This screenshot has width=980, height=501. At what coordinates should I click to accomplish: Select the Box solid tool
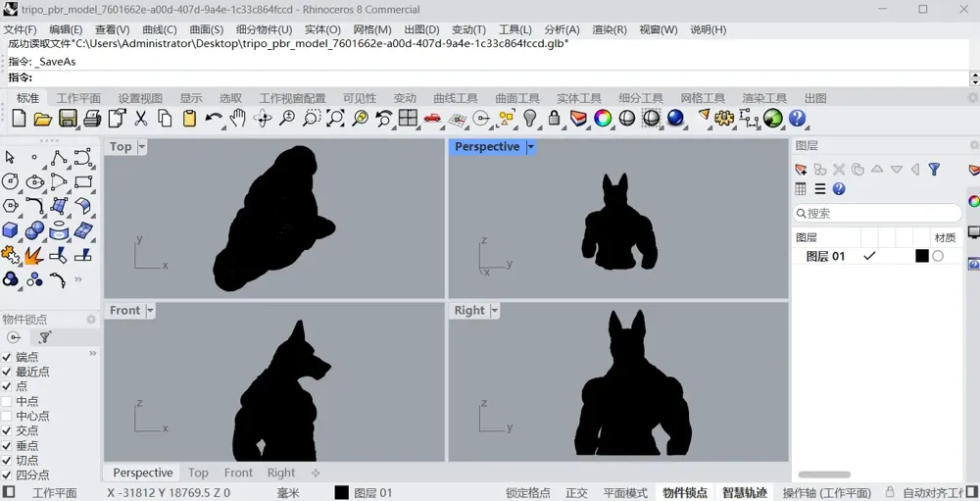[x=10, y=230]
